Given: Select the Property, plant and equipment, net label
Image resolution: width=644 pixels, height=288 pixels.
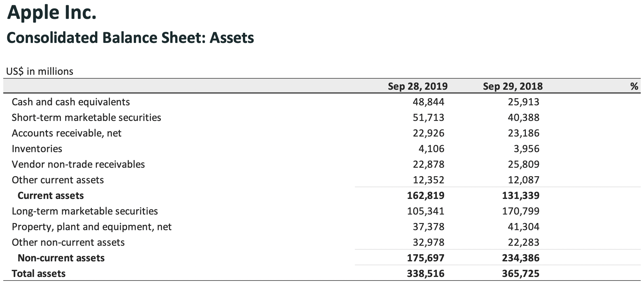Looking at the screenshot, I should pos(91,227).
